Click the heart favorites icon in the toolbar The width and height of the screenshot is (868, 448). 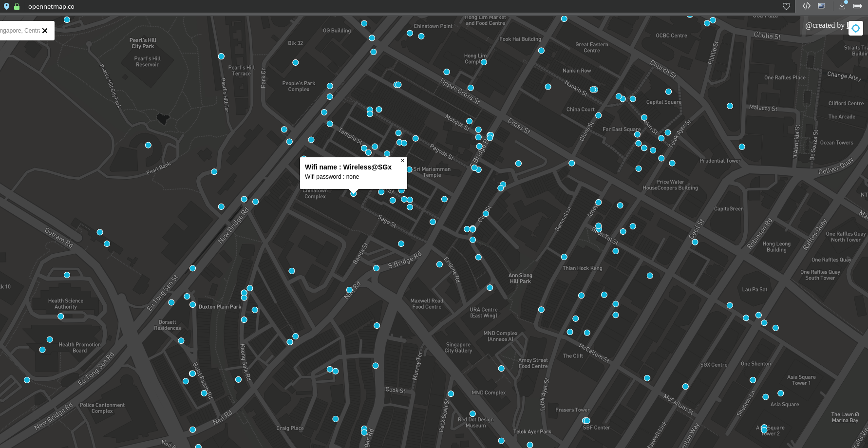(x=786, y=6)
